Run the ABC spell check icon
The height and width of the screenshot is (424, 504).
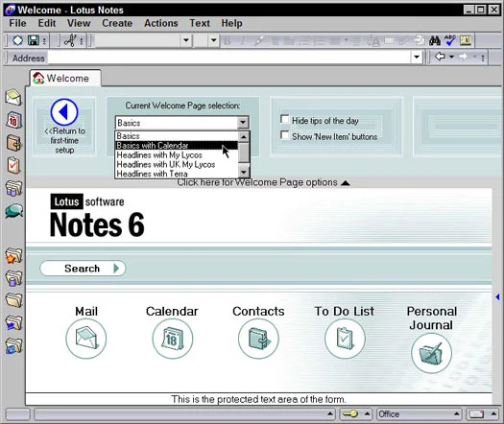[x=450, y=40]
